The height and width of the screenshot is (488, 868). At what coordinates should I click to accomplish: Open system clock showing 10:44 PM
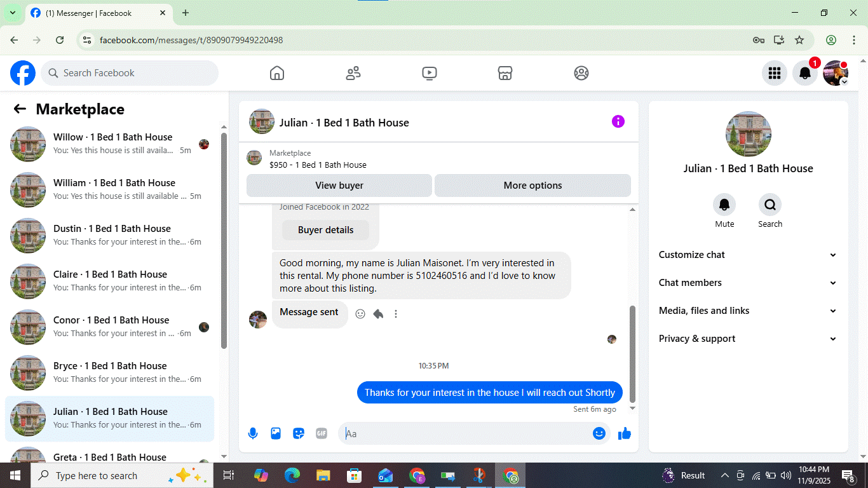(x=813, y=475)
